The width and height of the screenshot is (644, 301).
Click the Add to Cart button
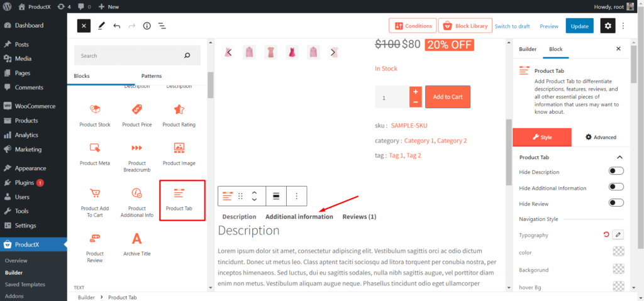point(448,97)
